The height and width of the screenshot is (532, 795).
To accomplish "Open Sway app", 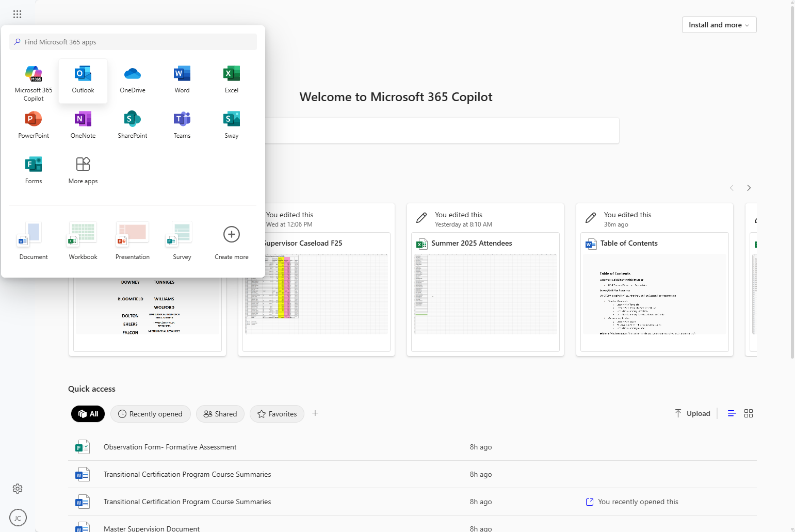I will pos(232,125).
